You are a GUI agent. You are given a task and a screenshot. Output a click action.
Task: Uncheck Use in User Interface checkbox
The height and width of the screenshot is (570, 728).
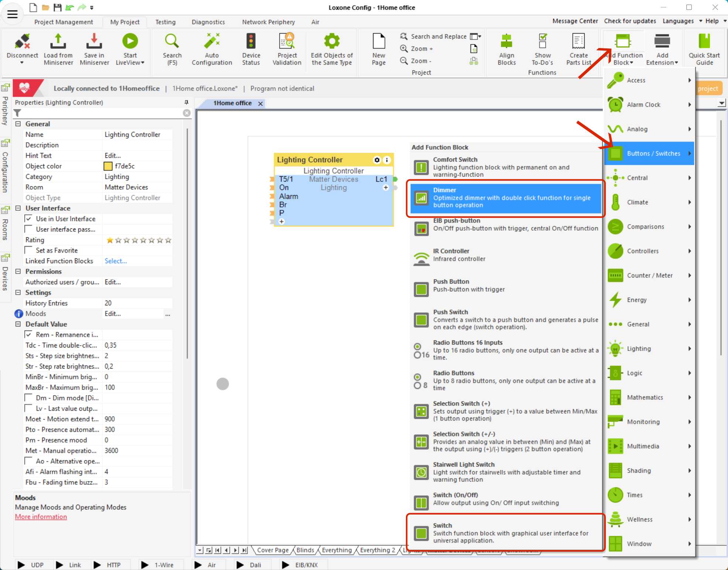[x=29, y=219]
